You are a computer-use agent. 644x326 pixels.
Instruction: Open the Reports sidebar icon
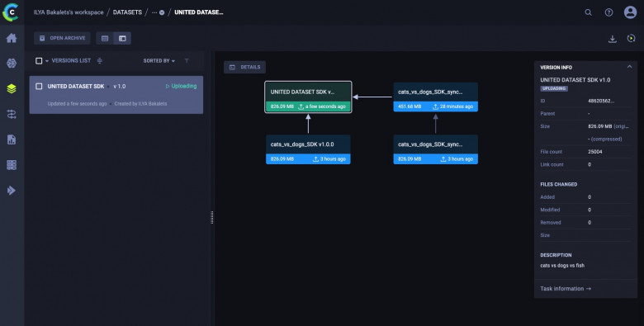point(12,139)
